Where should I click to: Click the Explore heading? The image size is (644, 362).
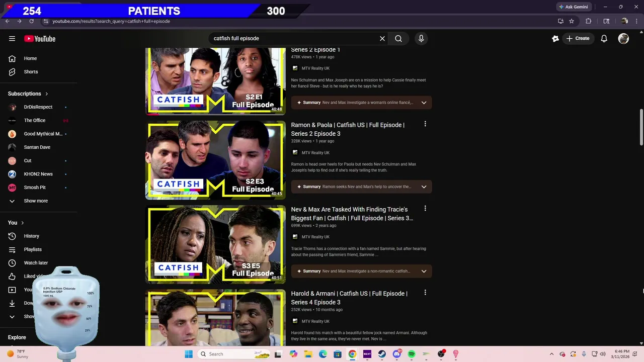tap(17, 337)
